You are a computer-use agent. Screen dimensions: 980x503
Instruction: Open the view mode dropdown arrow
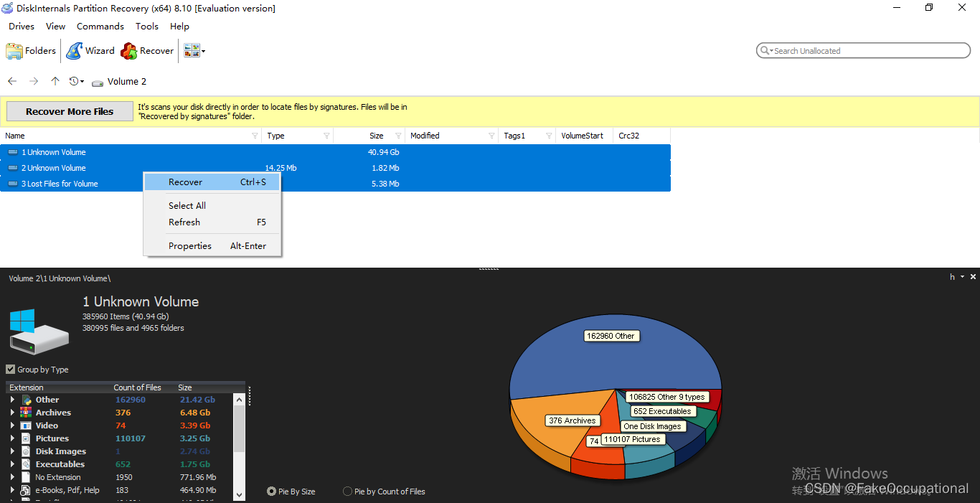204,51
